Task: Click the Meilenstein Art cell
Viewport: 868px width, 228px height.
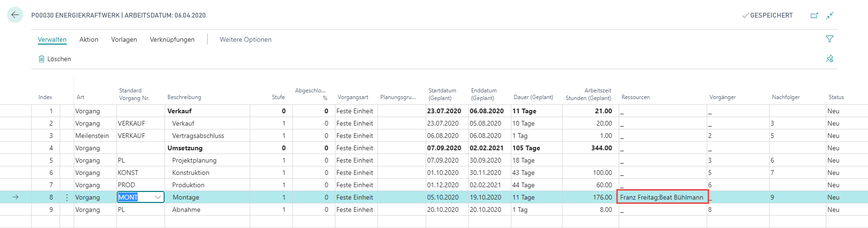Action: 95,136
